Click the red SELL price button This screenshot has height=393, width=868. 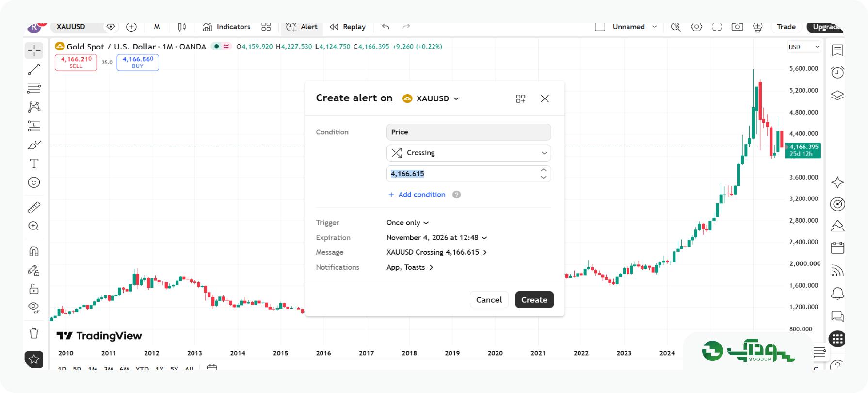coord(76,62)
